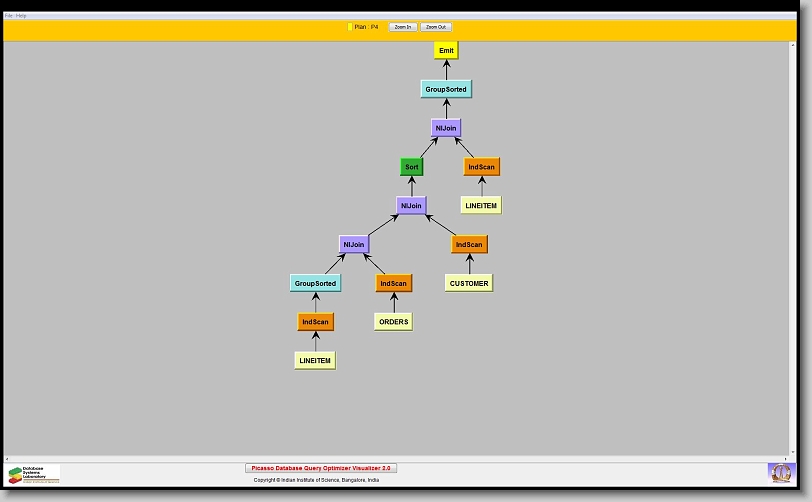Open the File menu

pyautogui.click(x=9, y=16)
